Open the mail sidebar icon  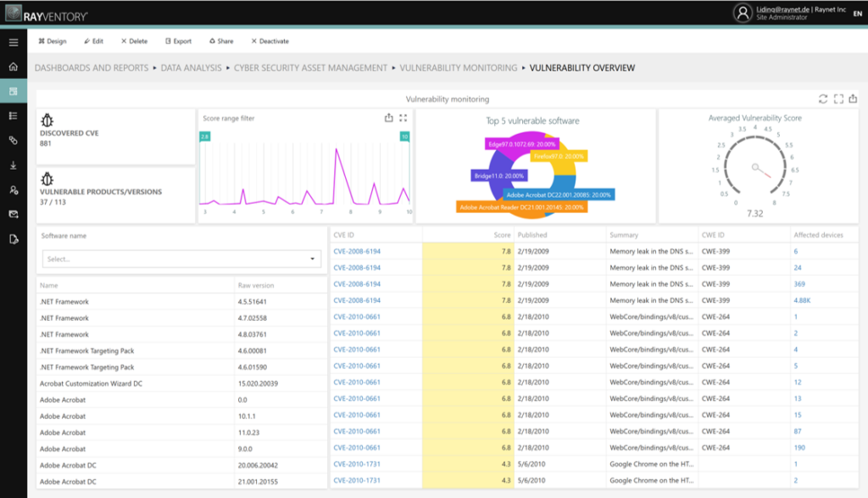pos(14,215)
